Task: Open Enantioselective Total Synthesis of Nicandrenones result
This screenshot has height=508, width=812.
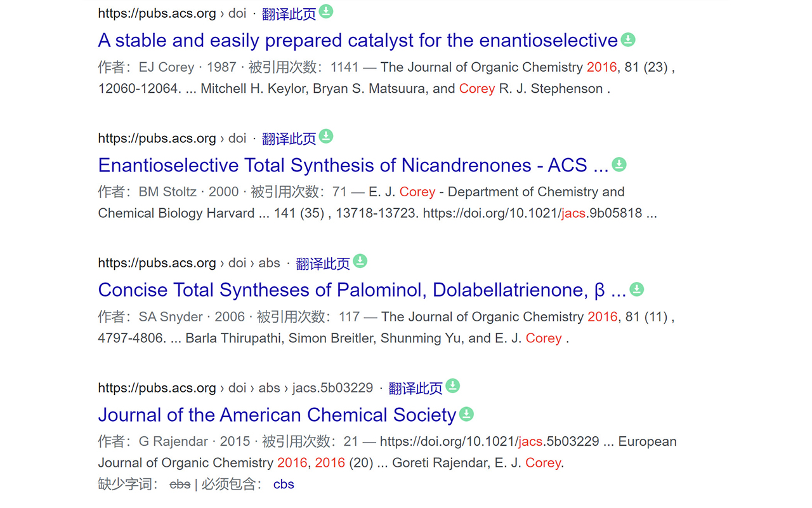Action: click(353, 166)
